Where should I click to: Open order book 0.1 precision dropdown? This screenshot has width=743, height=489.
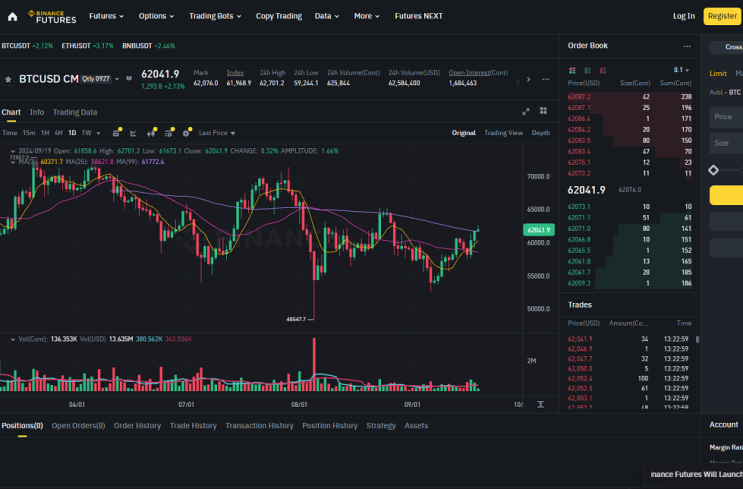pyautogui.click(x=681, y=70)
